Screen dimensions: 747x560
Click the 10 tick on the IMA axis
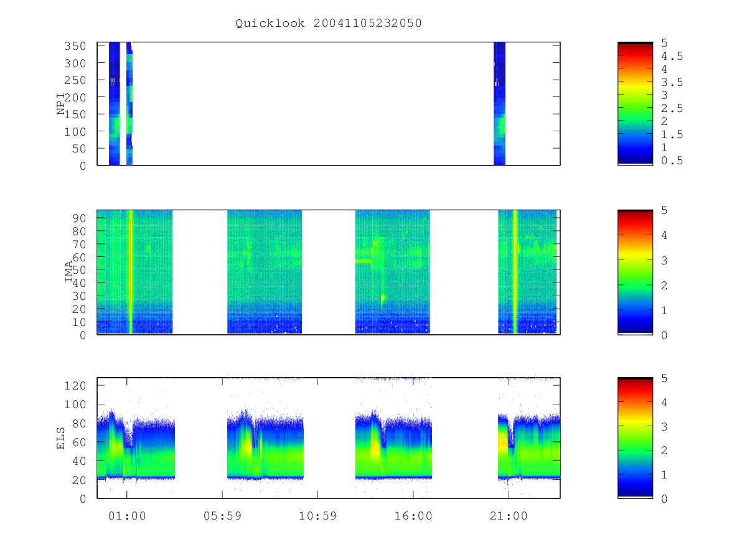coord(83,322)
